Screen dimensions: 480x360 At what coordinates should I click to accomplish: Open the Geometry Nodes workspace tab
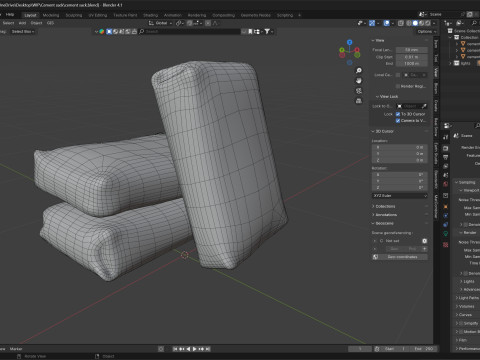pyautogui.click(x=256, y=15)
